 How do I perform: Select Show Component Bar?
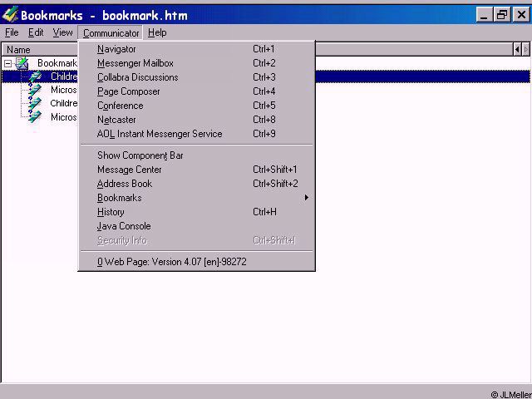click(196, 155)
